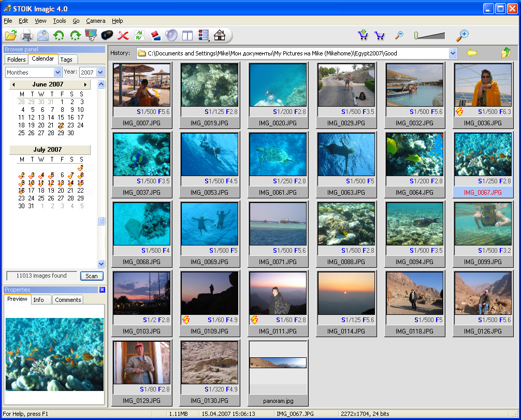Open the Edit menu
The height and width of the screenshot is (420, 521).
[23, 21]
